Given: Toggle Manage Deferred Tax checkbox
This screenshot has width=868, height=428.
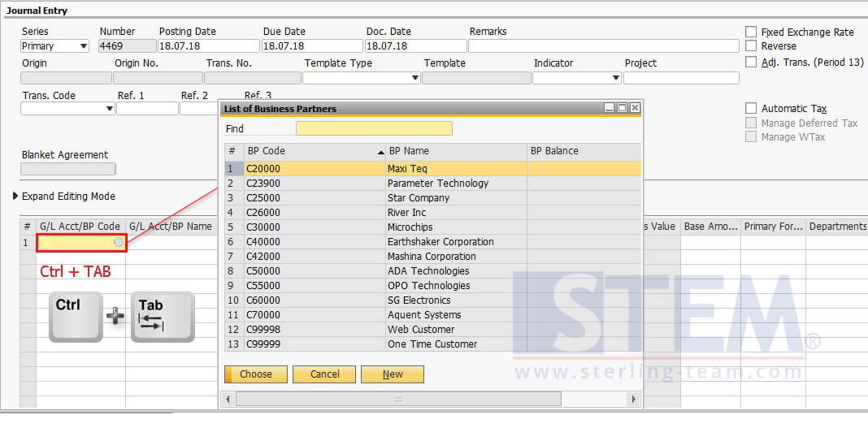Looking at the screenshot, I should click(x=751, y=123).
